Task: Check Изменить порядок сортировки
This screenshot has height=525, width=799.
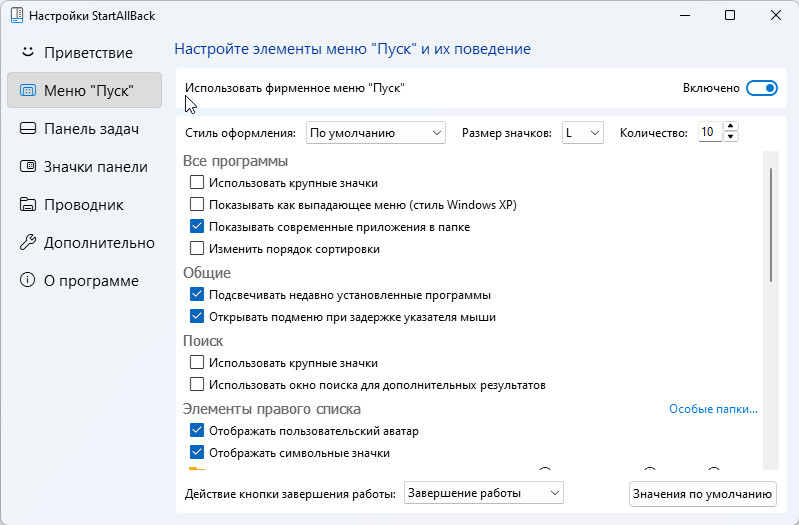Action: [x=197, y=248]
